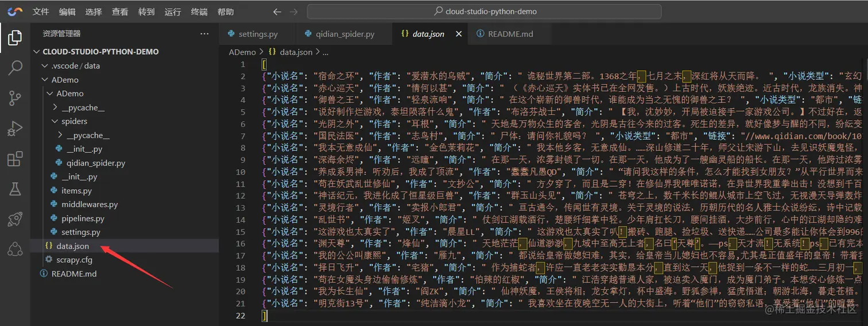Open the 帮助 menu
868x326 pixels.
click(226, 11)
